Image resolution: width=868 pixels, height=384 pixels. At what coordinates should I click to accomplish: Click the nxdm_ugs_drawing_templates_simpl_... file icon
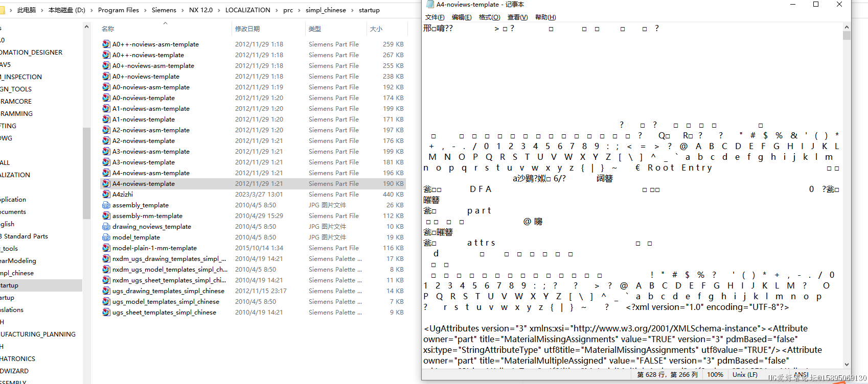point(106,258)
